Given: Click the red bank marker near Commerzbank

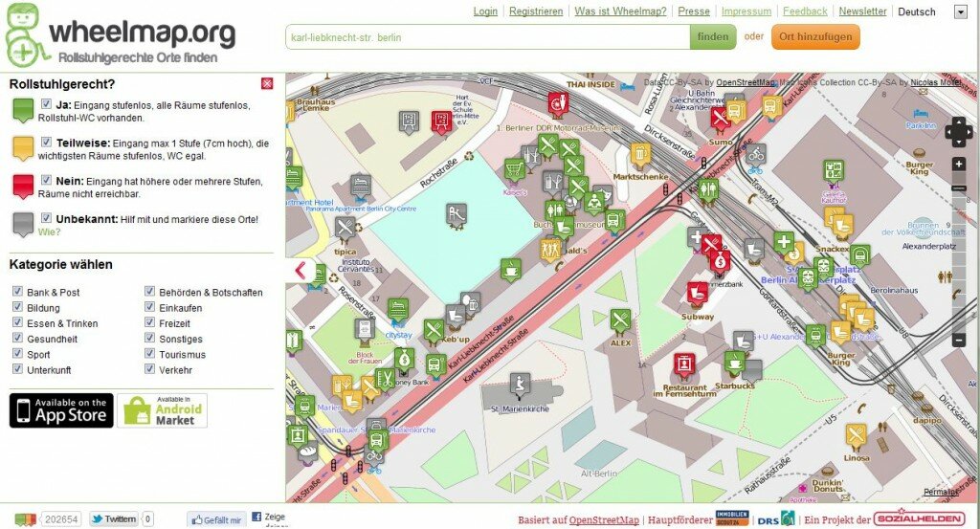Looking at the screenshot, I should [x=720, y=263].
